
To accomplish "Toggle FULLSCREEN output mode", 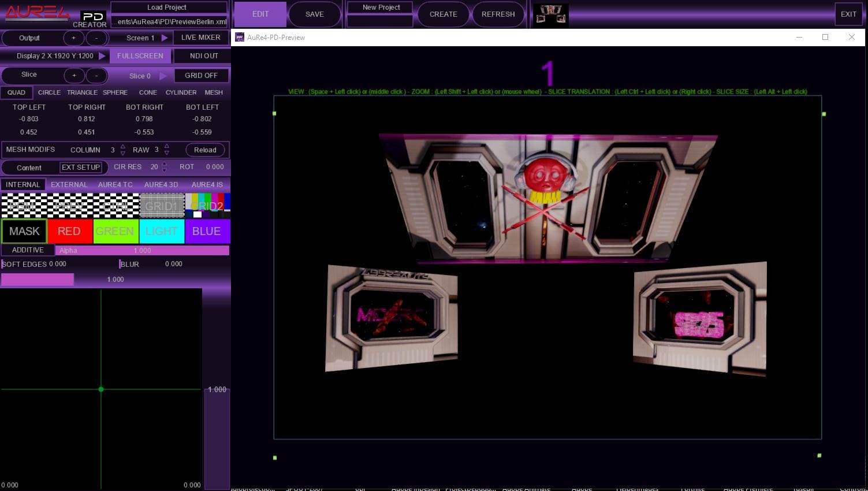I will click(140, 56).
